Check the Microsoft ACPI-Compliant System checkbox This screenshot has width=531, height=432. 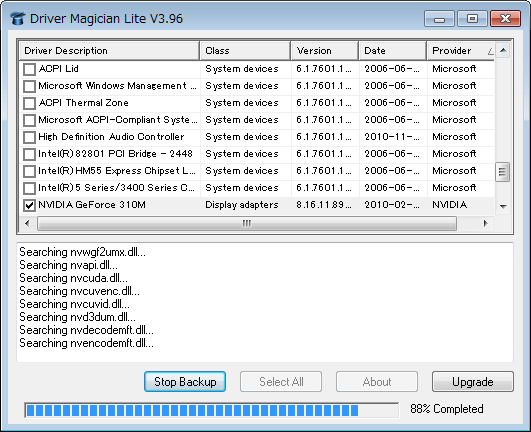pos(29,120)
